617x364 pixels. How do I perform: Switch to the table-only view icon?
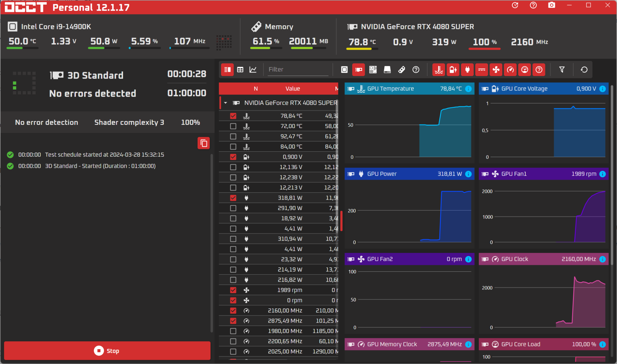(x=240, y=70)
